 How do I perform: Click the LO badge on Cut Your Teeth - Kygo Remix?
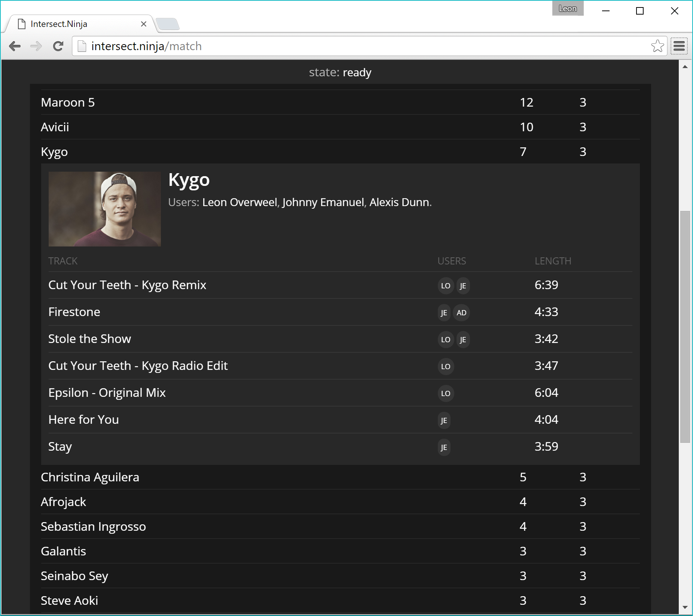point(446,286)
